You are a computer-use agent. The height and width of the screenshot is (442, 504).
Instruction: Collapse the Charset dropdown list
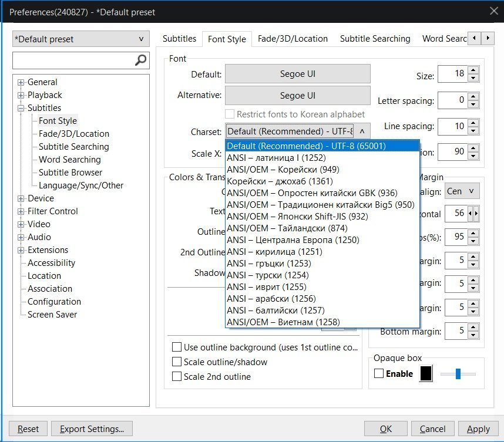[362, 131]
